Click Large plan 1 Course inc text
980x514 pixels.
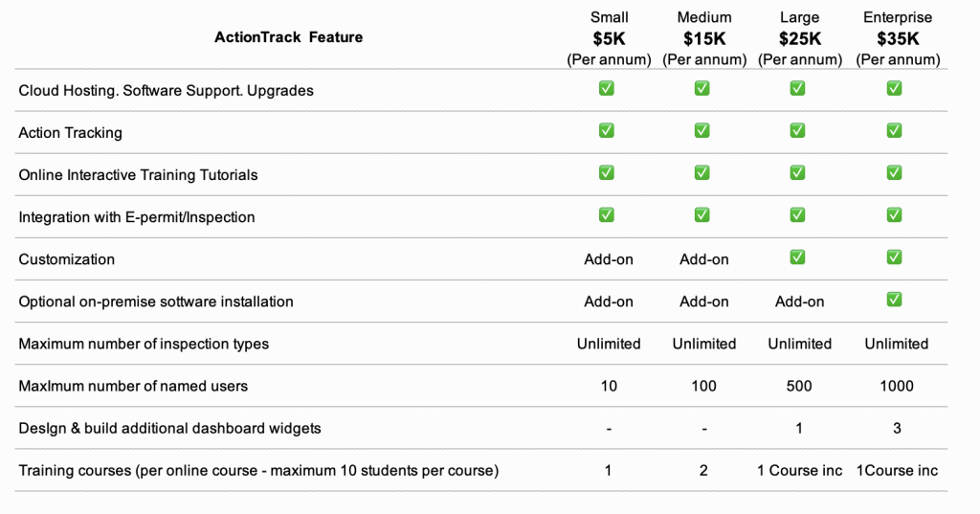tap(800, 470)
